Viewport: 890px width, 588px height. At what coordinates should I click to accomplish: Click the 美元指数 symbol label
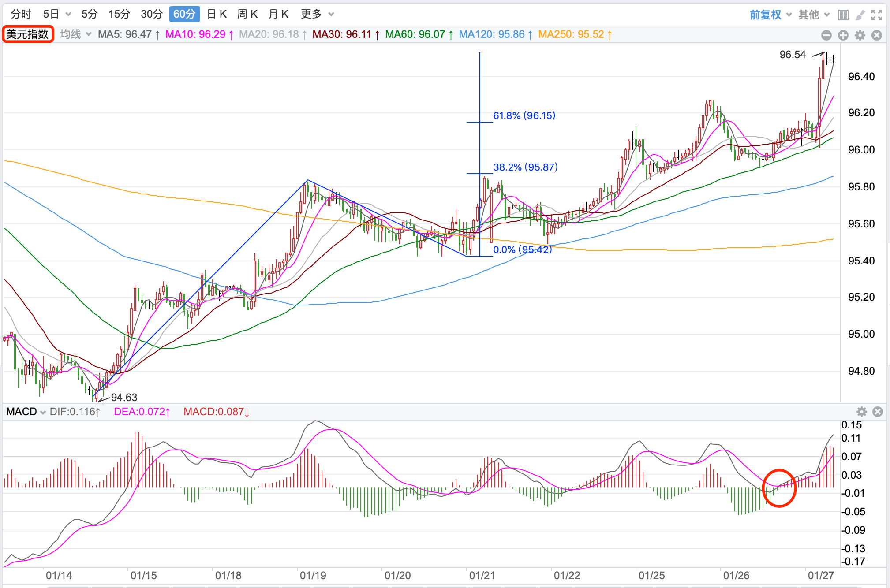tap(28, 34)
